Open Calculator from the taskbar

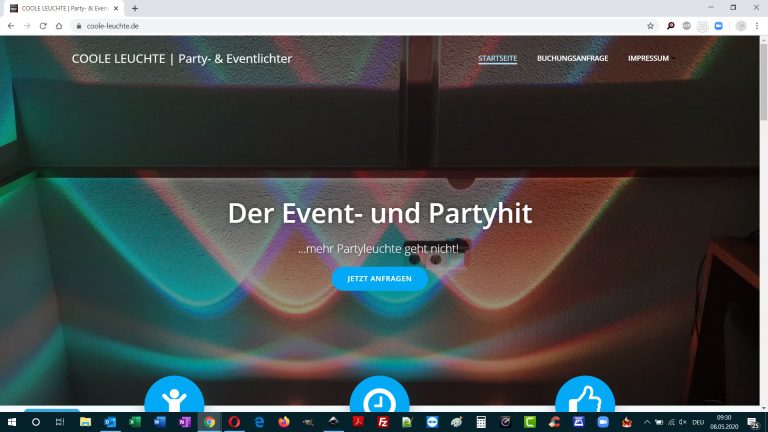481,422
